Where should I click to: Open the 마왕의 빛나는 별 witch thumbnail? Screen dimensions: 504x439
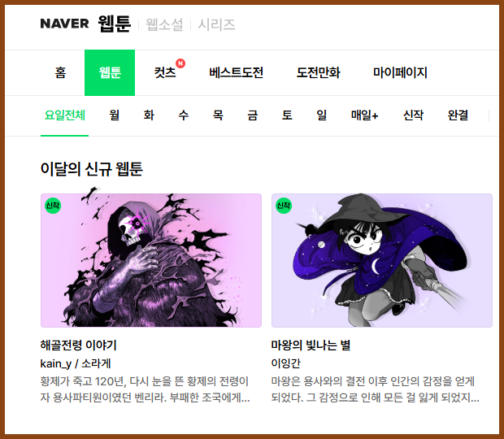[382, 260]
